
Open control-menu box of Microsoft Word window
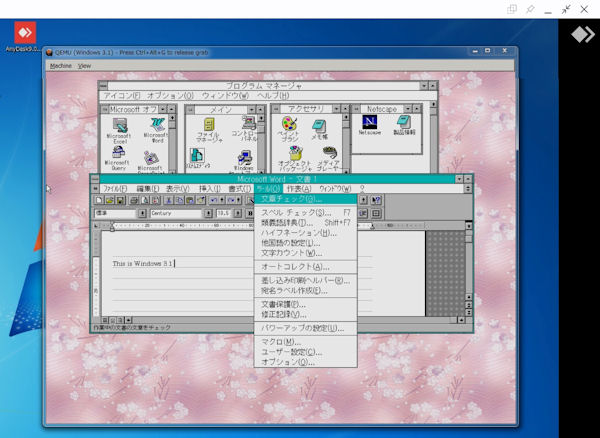pyautogui.click(x=95, y=179)
